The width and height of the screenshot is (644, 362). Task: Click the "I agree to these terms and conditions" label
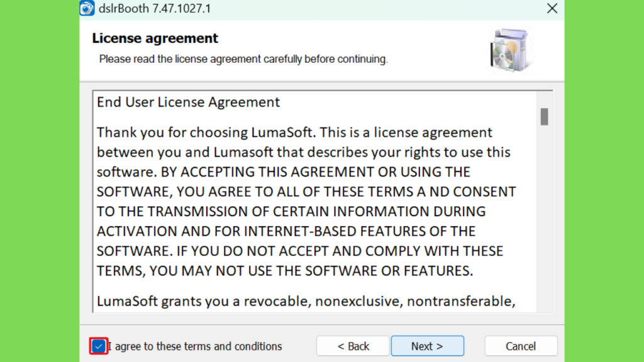coord(195,346)
